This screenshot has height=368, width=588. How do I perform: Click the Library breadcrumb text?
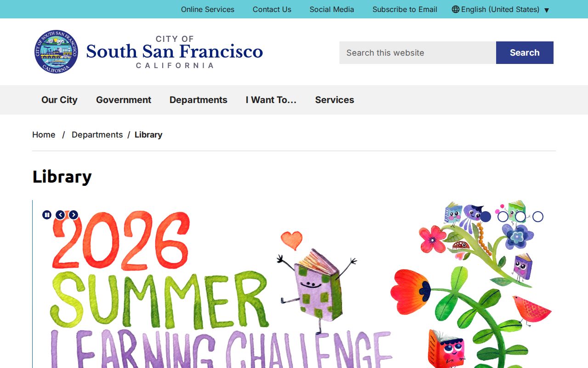pyautogui.click(x=148, y=135)
